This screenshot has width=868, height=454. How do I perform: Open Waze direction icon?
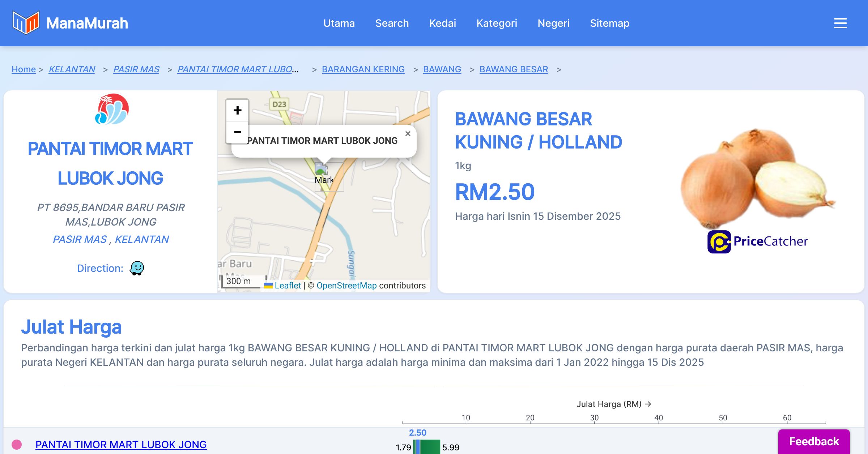tap(137, 268)
